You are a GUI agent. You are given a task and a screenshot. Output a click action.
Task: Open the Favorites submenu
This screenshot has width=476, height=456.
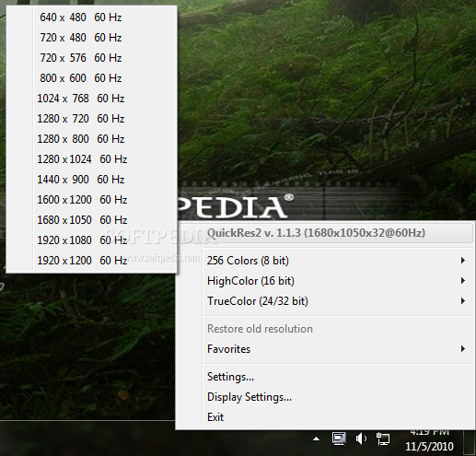click(x=325, y=349)
